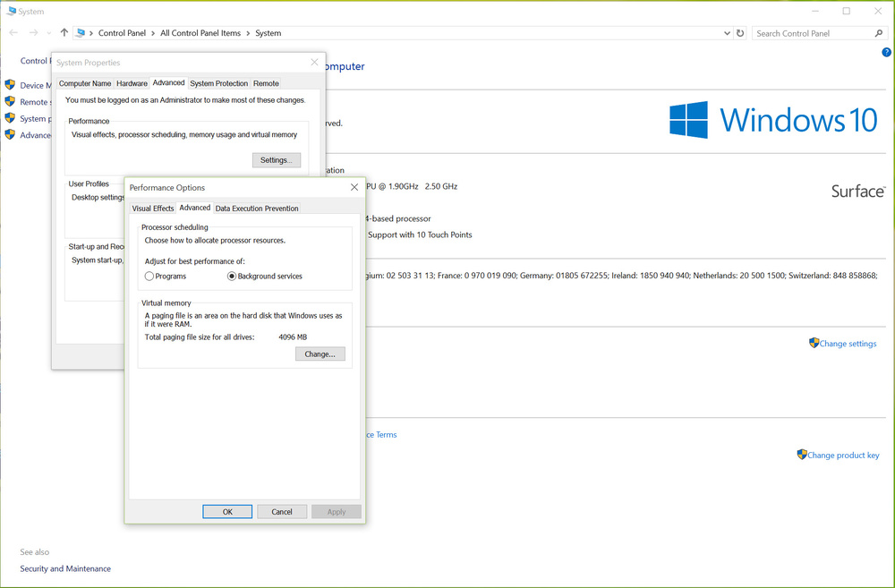Expand the chevron after Control Panel breadcrumb
The width and height of the screenshot is (895, 588).
pos(153,33)
